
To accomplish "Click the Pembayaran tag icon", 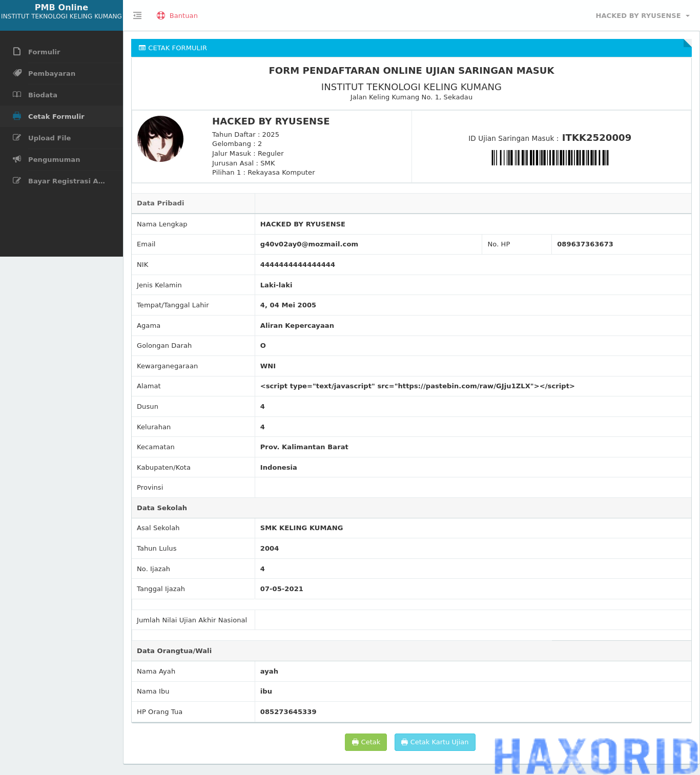I will click(17, 73).
